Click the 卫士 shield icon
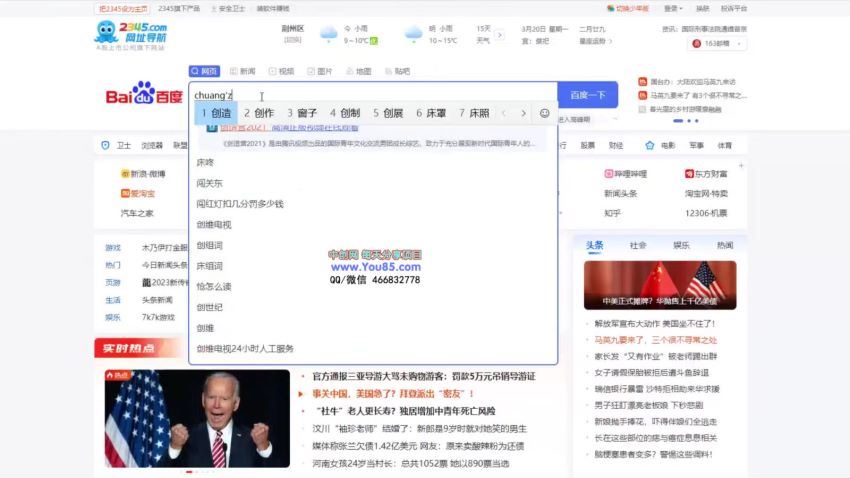Image resolution: width=850 pixels, height=478 pixels. pyautogui.click(x=105, y=145)
